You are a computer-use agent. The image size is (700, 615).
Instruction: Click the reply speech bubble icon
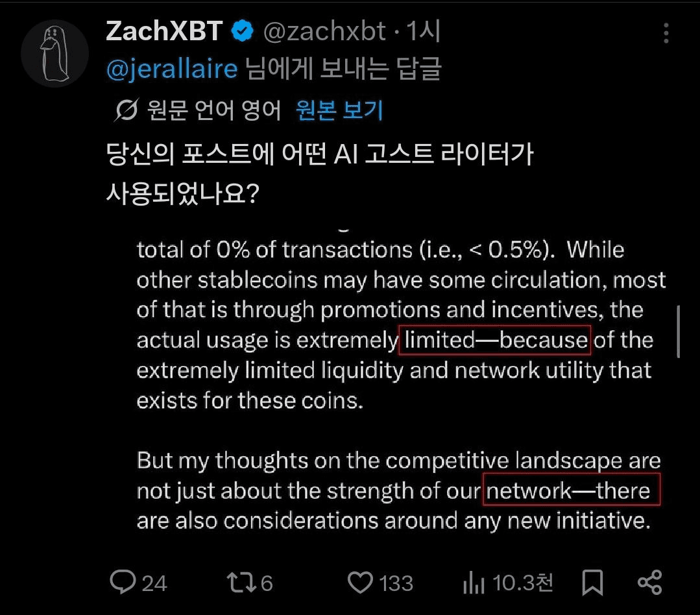123,582
